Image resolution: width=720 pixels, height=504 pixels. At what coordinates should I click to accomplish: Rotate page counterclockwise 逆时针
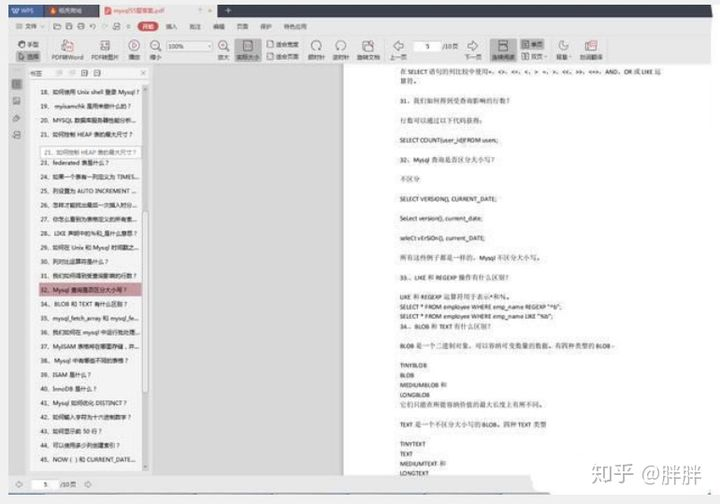coord(340,50)
